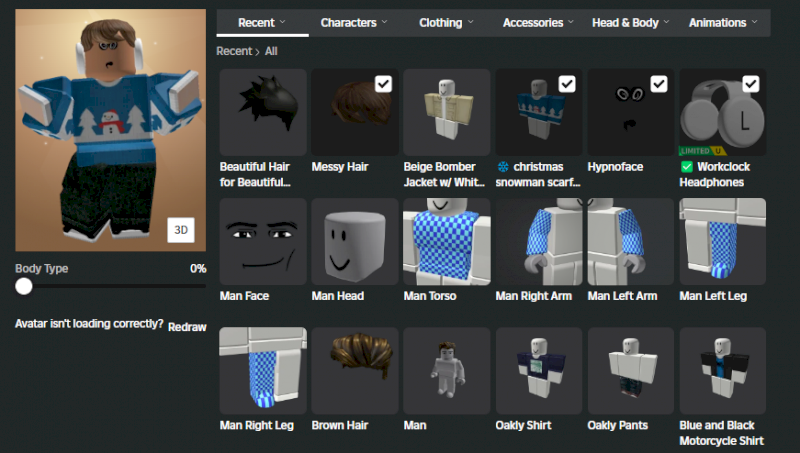Click the "Avatar isn't loading correctly?" text
This screenshot has height=453, width=800.
coord(89,324)
